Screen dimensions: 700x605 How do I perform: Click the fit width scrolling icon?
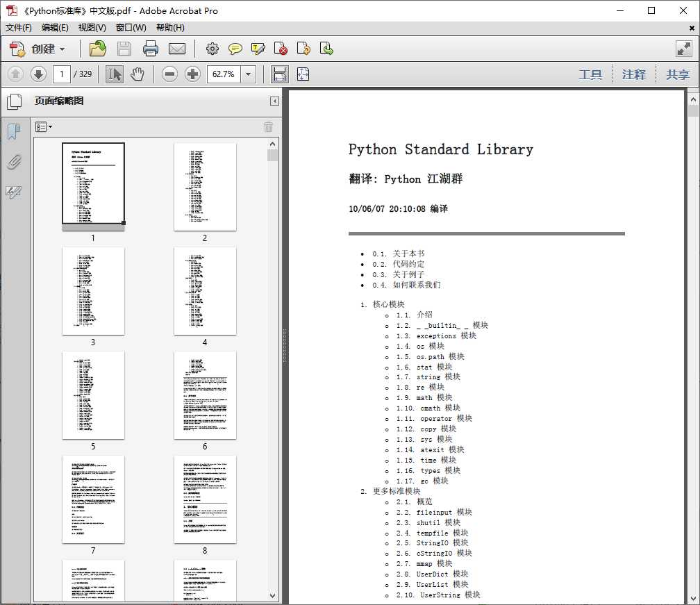click(x=280, y=74)
